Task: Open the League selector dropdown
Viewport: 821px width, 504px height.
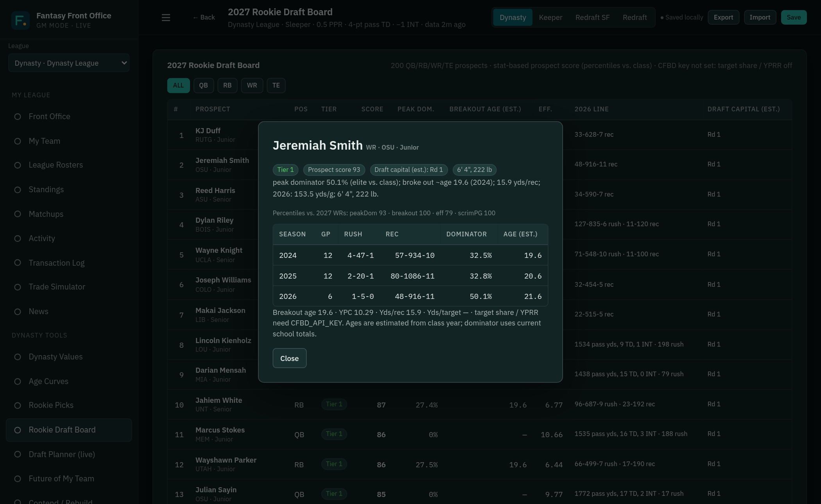Action: (x=69, y=63)
